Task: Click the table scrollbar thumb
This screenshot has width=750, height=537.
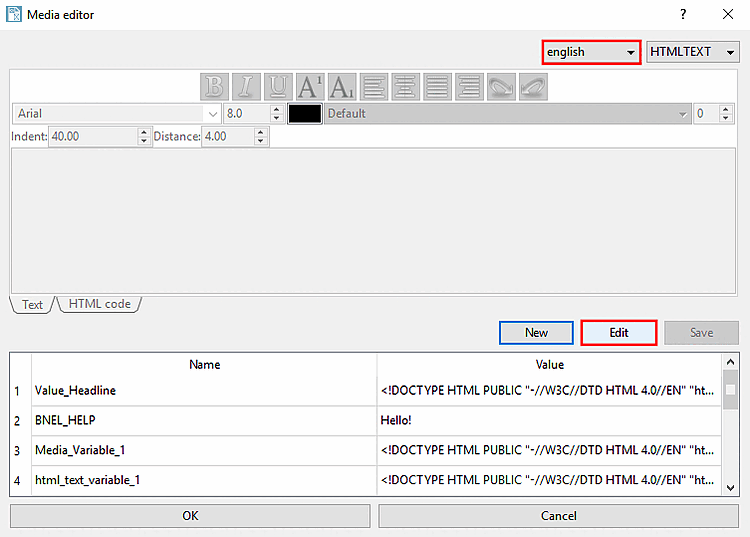Action: point(730,390)
